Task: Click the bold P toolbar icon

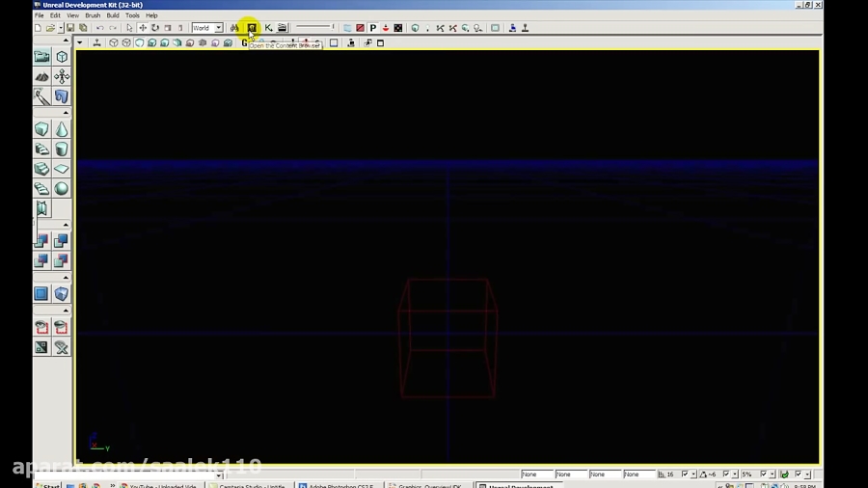Action: coord(372,28)
